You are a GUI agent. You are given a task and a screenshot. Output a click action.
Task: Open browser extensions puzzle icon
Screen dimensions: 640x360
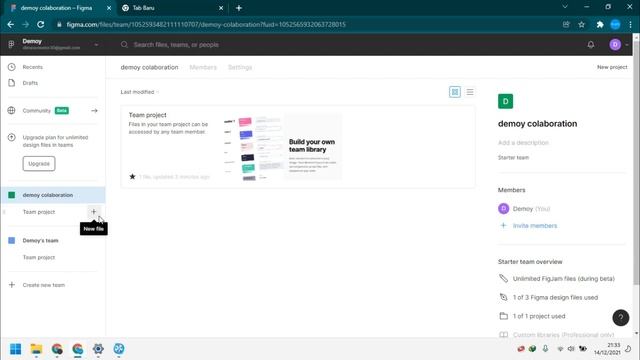pyautogui.click(x=600, y=24)
